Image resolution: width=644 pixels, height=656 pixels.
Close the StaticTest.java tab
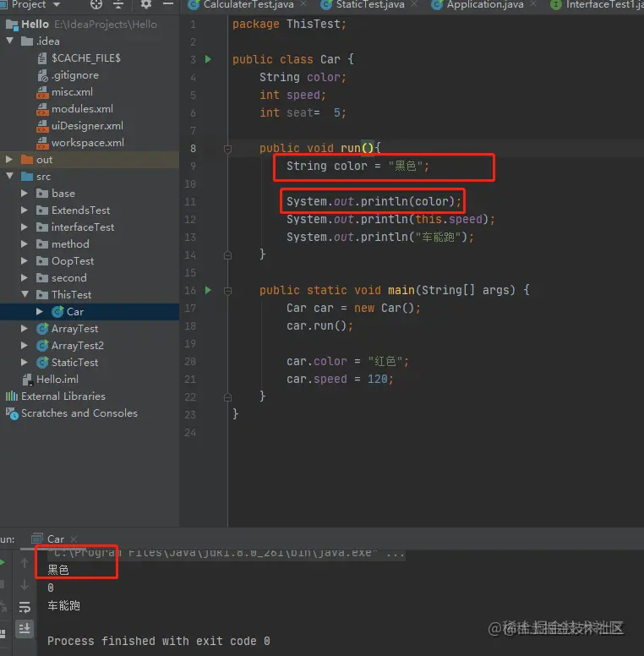click(414, 4)
